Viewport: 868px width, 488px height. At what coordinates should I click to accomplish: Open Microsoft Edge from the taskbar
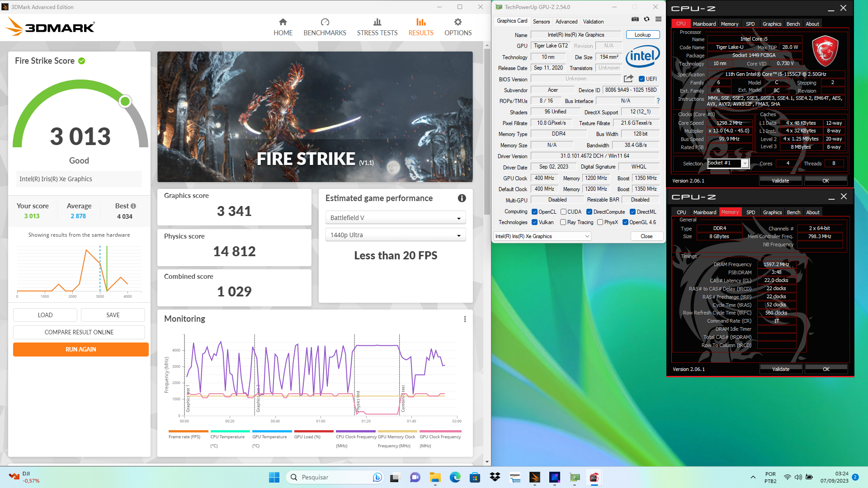[455, 477]
